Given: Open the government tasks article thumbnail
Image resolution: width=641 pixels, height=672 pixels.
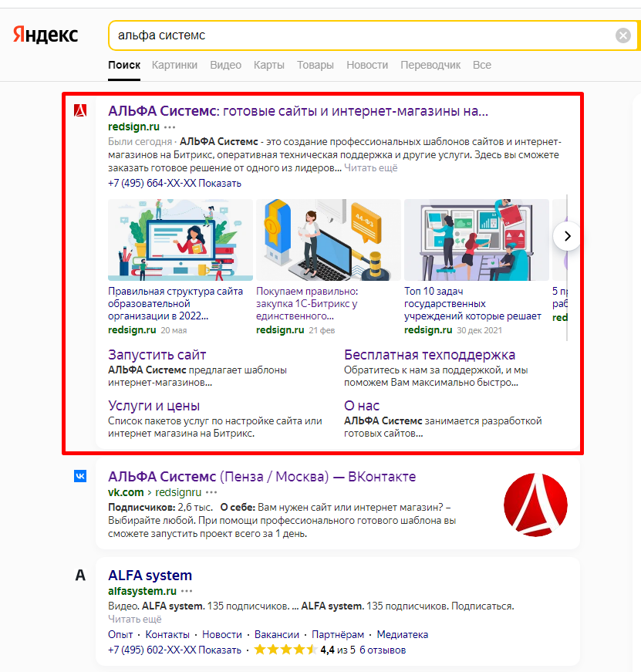Looking at the screenshot, I should (x=477, y=240).
